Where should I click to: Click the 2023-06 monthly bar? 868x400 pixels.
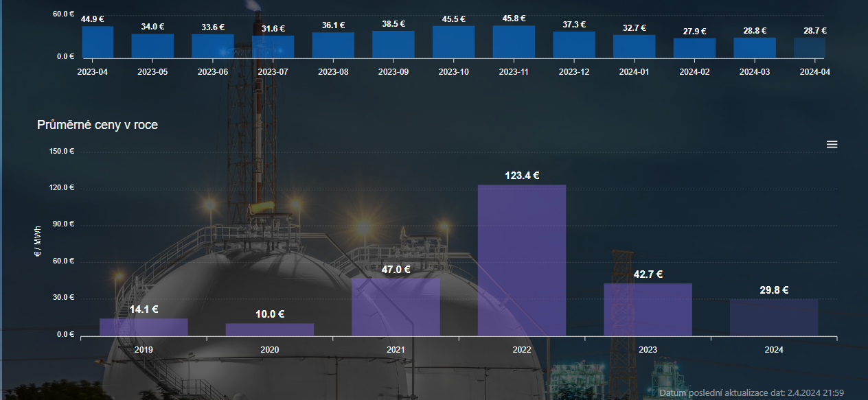tap(213, 45)
